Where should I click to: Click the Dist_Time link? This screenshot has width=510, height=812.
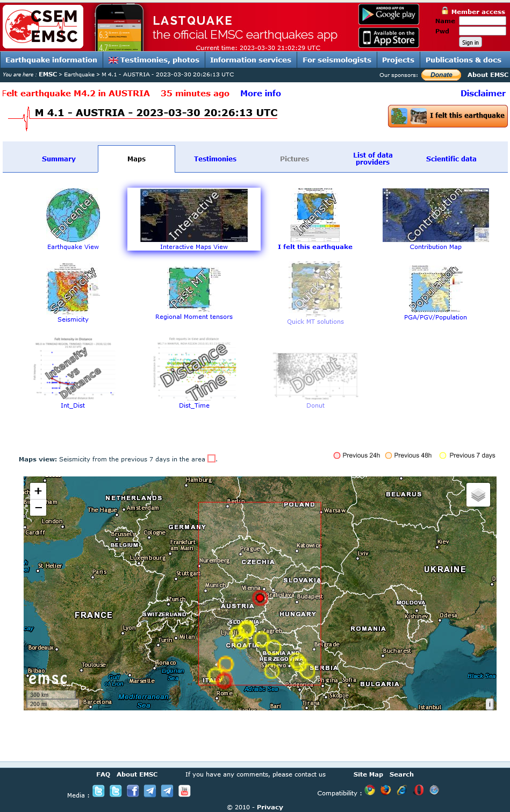click(x=195, y=405)
